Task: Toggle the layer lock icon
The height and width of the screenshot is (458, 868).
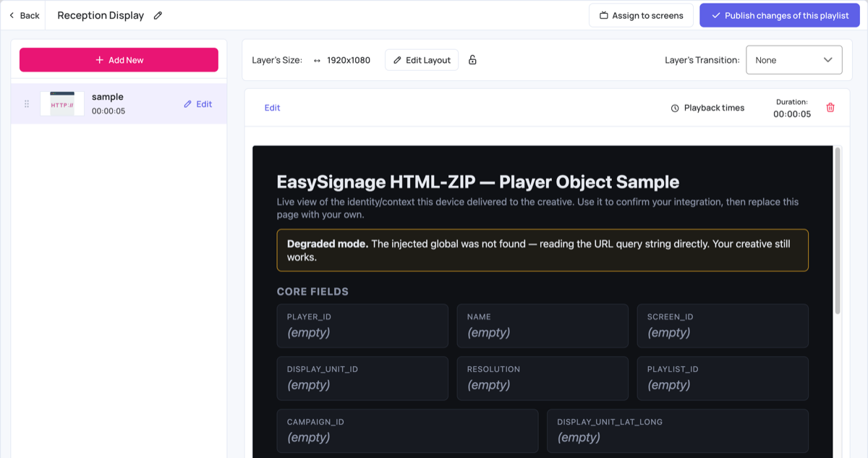Action: click(472, 60)
